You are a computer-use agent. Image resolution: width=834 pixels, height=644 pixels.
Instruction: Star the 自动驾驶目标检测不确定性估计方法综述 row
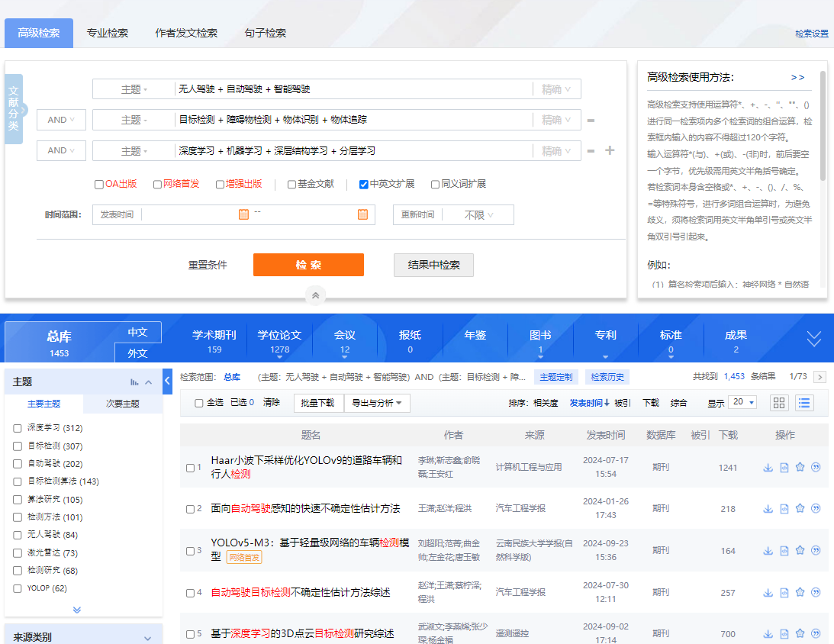click(800, 592)
